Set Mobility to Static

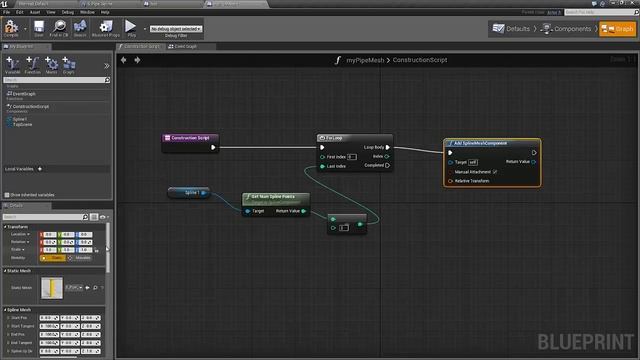(53, 258)
